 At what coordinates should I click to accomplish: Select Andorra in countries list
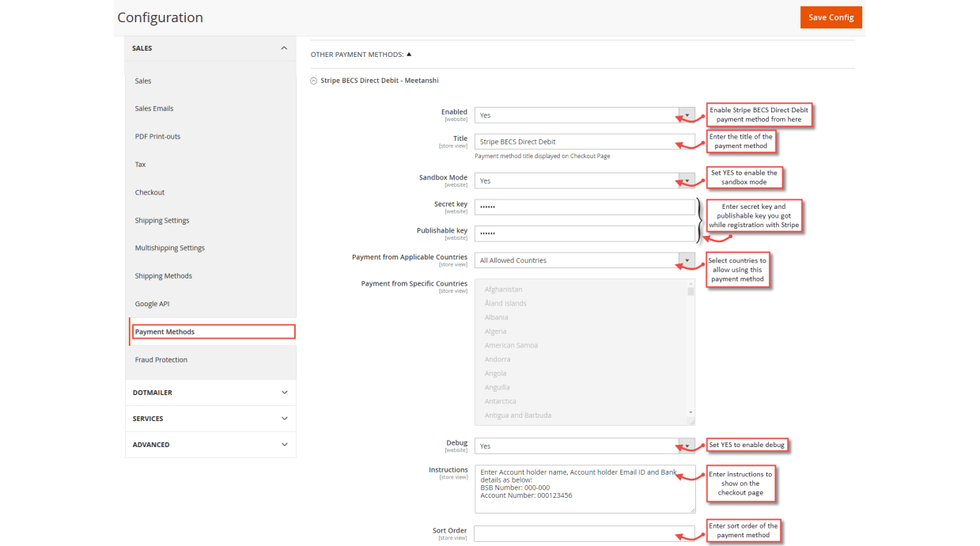click(498, 359)
